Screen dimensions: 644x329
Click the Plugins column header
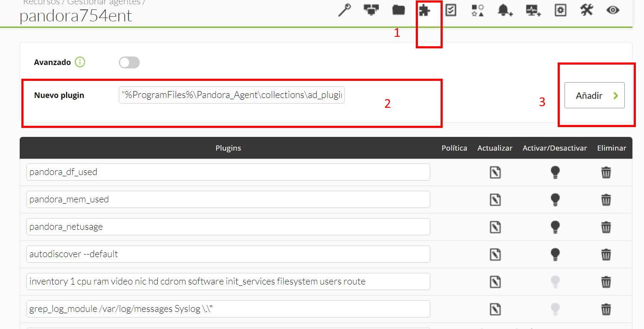(228, 148)
